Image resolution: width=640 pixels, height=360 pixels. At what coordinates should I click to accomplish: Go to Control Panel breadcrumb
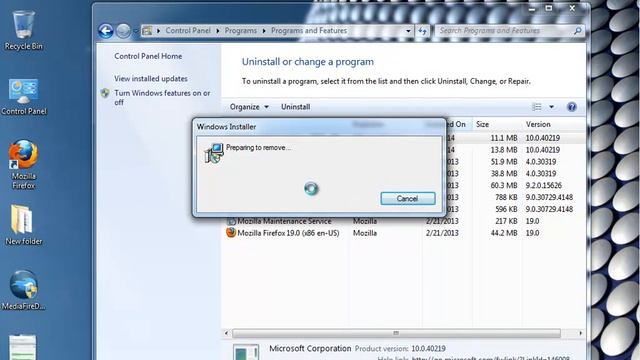[x=188, y=31]
